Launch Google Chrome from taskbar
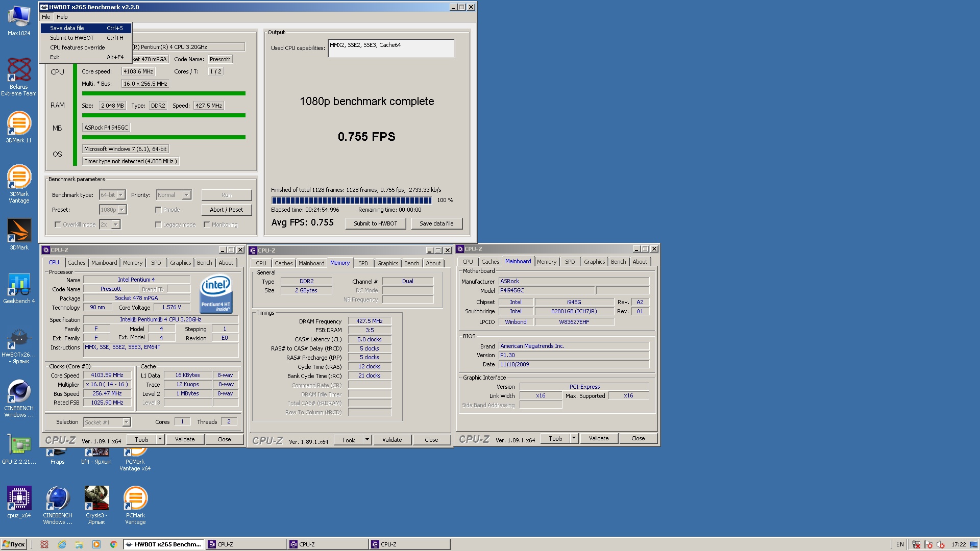The image size is (980, 551). point(114,544)
